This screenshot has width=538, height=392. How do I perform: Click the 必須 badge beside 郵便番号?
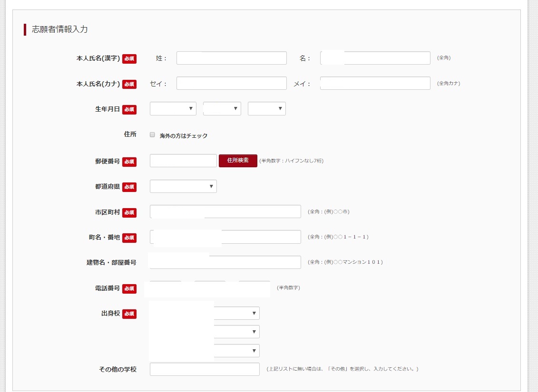[x=129, y=162]
